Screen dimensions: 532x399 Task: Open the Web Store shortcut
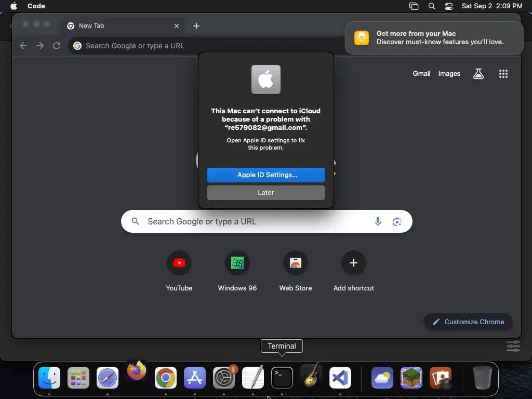click(296, 271)
